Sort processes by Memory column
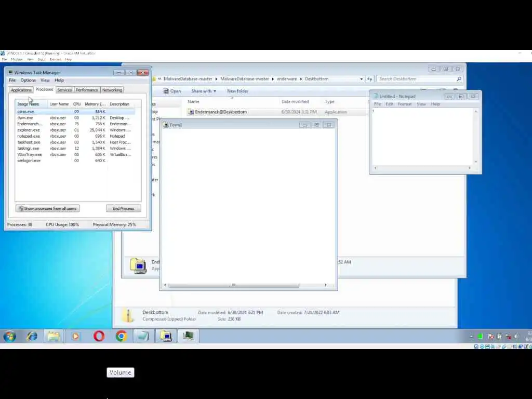Screen dimensions: 532x399 tap(95, 104)
